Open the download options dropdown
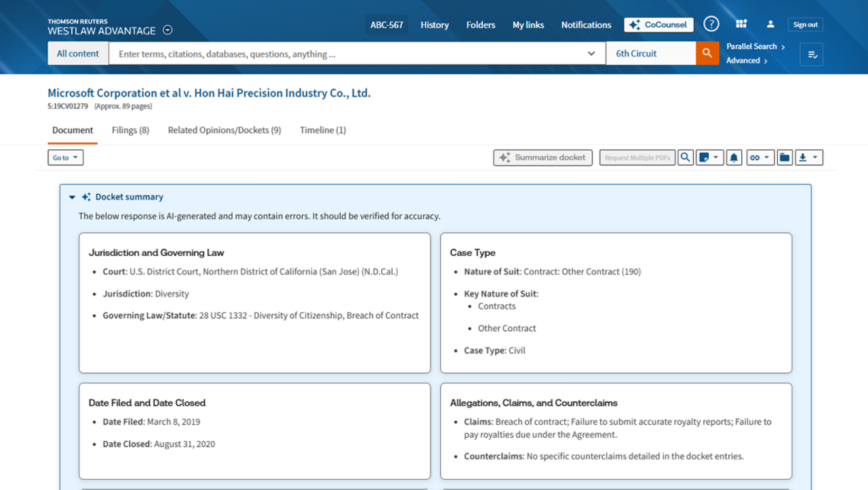This screenshot has height=490, width=868. pyautogui.click(x=808, y=157)
